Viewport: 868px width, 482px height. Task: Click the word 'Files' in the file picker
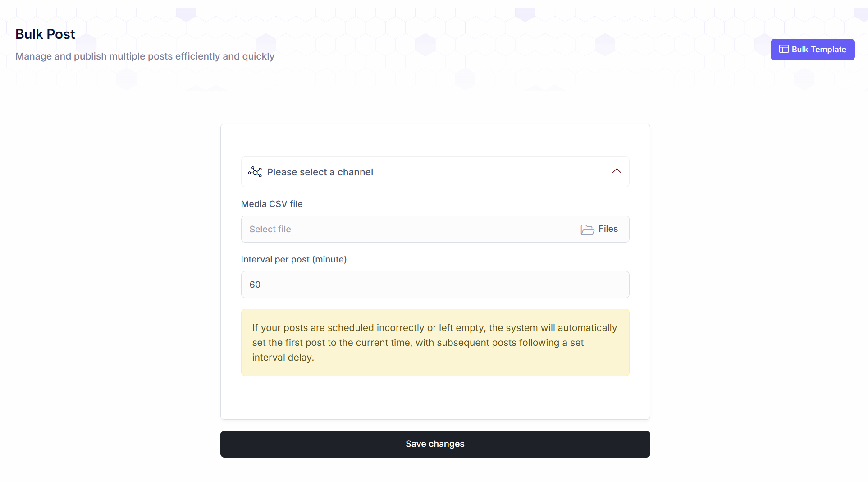(x=608, y=229)
